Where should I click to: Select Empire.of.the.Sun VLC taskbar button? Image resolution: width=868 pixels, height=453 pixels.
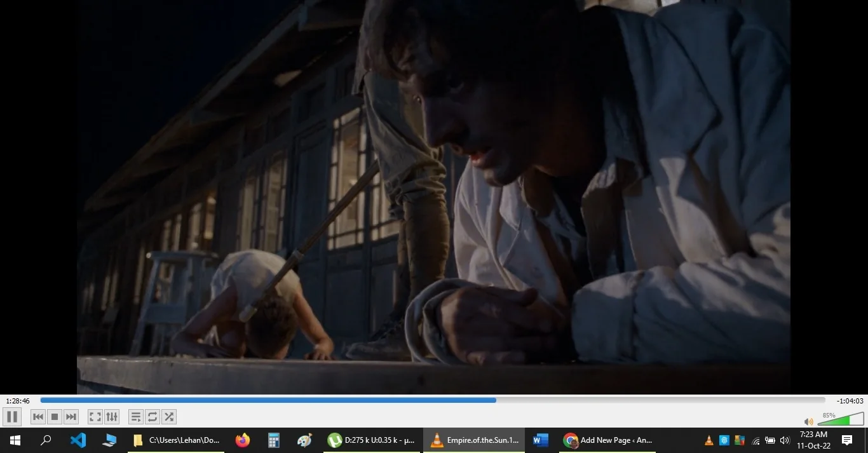point(475,440)
